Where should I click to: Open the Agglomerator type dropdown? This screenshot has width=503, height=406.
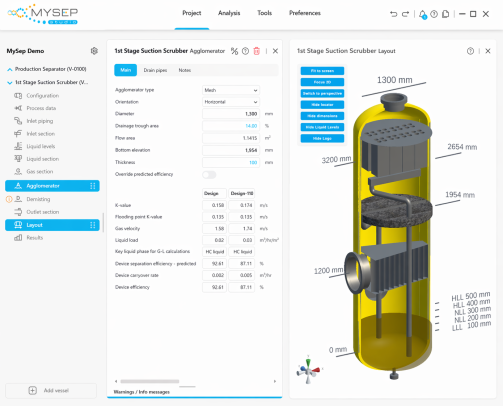click(x=231, y=90)
